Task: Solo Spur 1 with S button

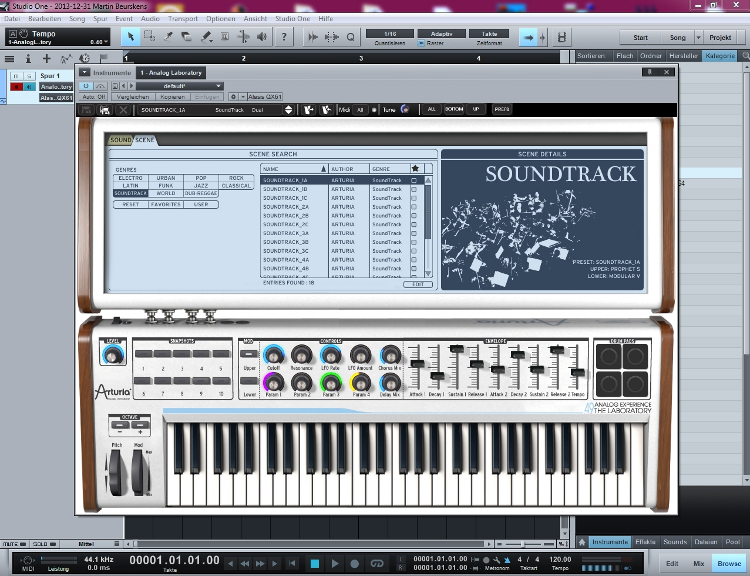Action: [x=30, y=76]
